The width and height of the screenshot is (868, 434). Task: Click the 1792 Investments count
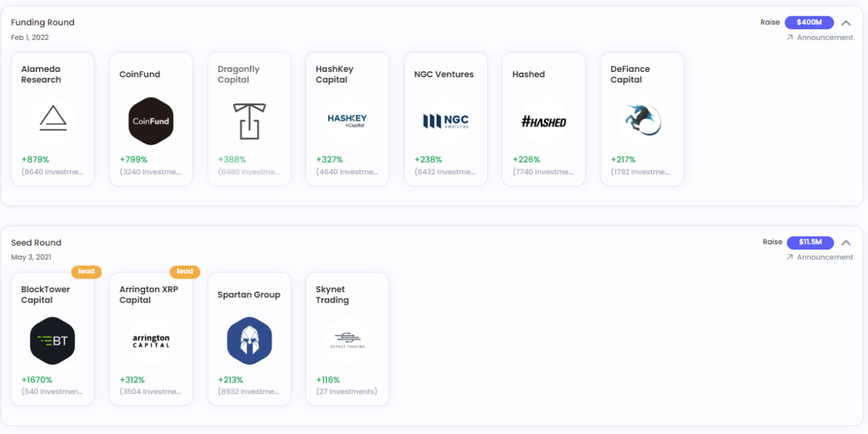[x=642, y=172]
